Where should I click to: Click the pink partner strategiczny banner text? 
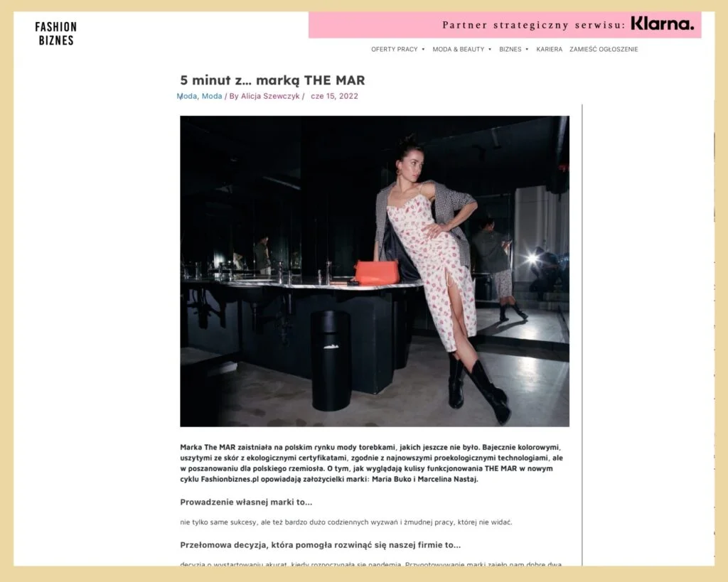point(534,25)
